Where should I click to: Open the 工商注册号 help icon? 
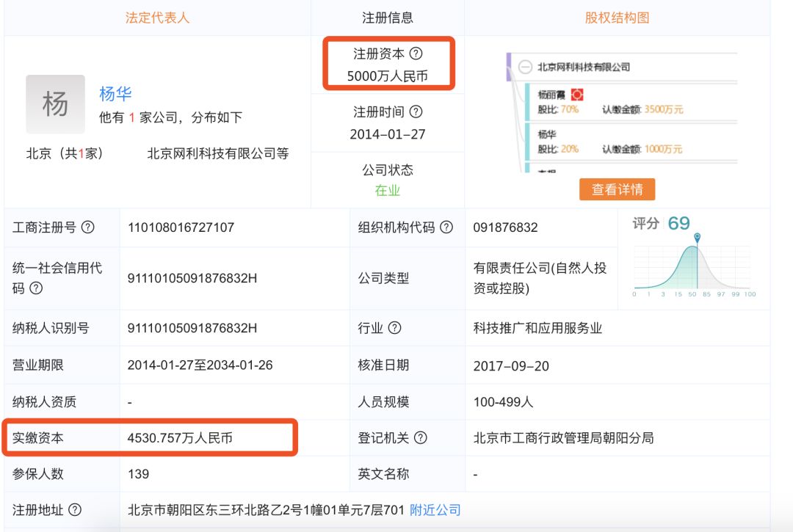[x=89, y=227]
